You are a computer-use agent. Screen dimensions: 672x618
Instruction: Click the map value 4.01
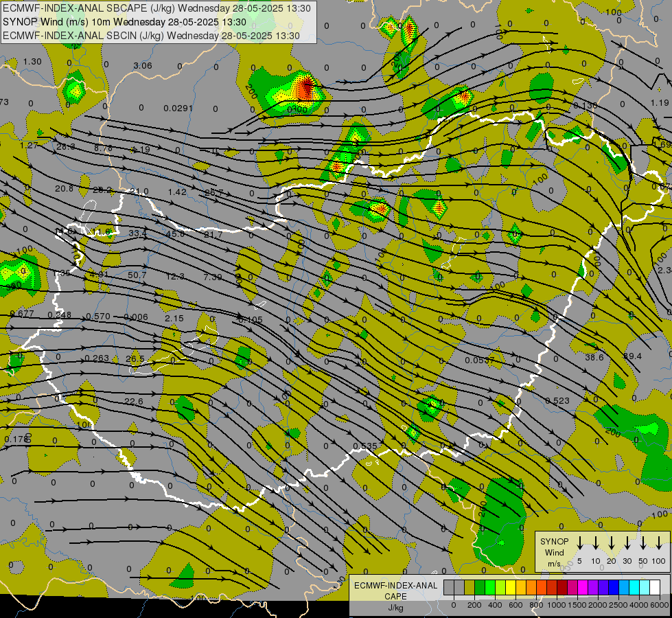[99, 275]
